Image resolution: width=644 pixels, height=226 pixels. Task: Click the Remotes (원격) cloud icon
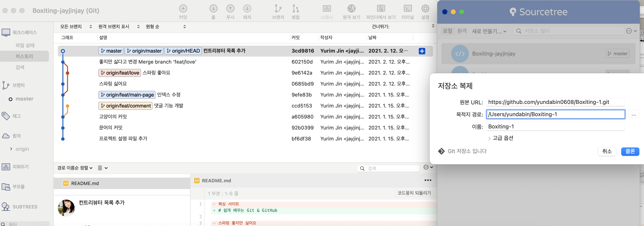6,136
